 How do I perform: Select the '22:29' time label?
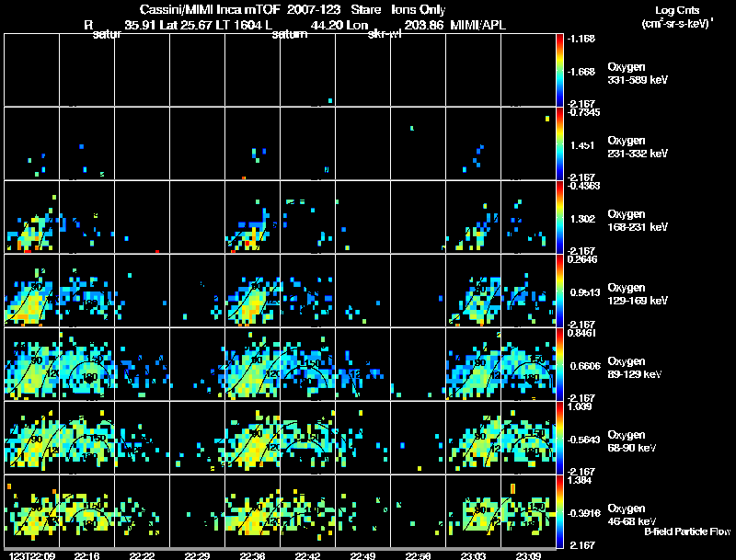pyautogui.click(x=197, y=555)
